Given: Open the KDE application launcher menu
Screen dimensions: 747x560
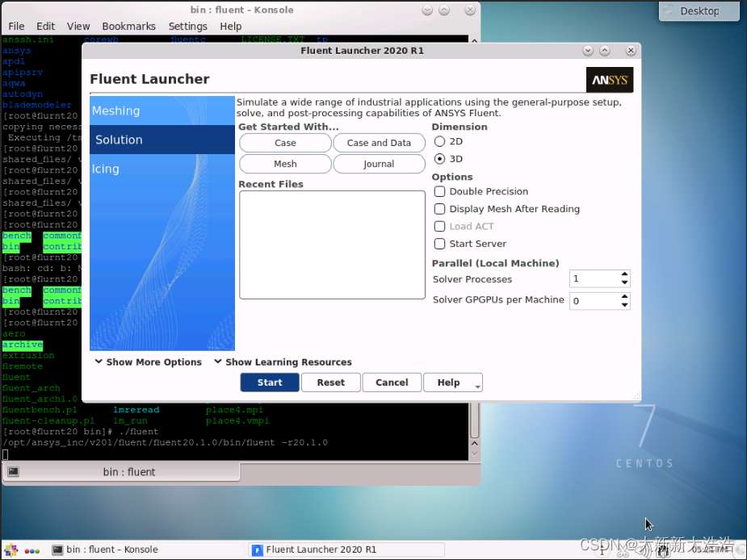Looking at the screenshot, I should pyautogui.click(x=9, y=550).
